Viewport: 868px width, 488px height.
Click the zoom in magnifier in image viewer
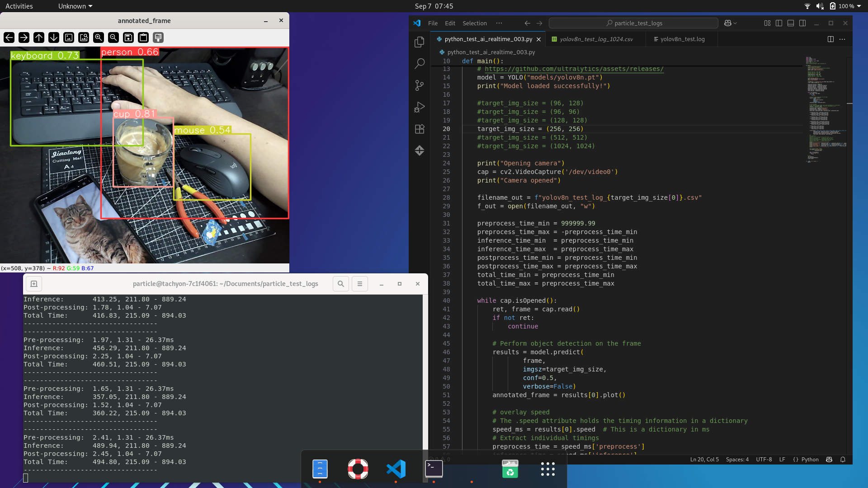(99, 38)
